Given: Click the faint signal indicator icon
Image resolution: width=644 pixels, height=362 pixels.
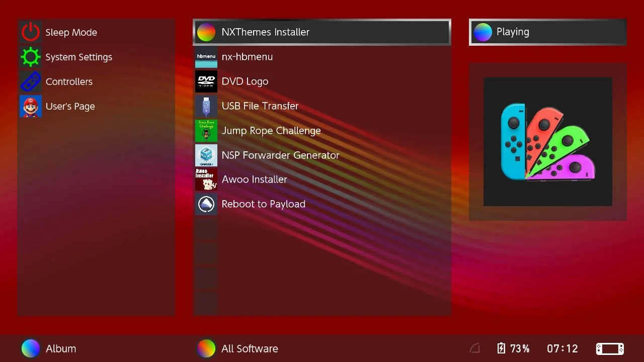Looking at the screenshot, I should tap(474, 348).
